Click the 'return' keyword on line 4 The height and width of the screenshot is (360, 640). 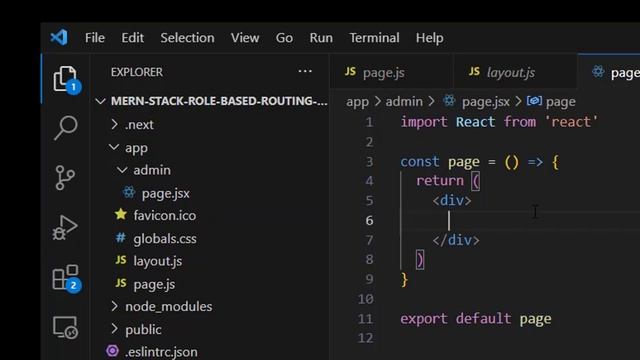click(440, 181)
